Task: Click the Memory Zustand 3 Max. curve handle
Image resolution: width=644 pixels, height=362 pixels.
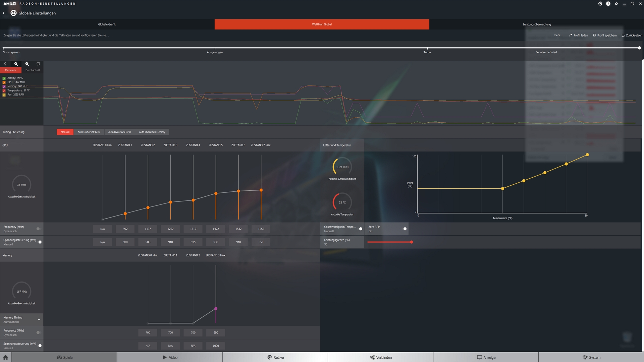Action: (x=216, y=308)
